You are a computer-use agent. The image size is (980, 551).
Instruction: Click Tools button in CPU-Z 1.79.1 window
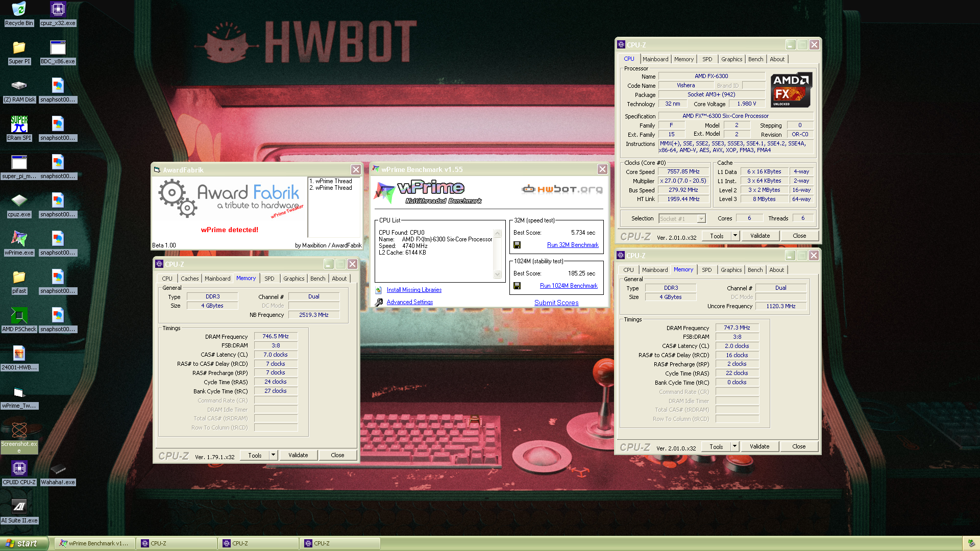(255, 455)
